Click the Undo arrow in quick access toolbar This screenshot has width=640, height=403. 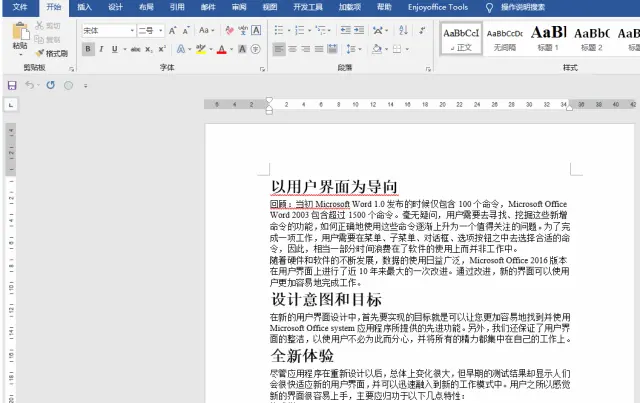tap(29, 85)
